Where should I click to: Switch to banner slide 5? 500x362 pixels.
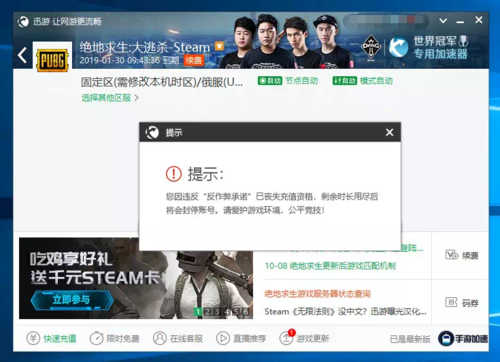(236, 312)
